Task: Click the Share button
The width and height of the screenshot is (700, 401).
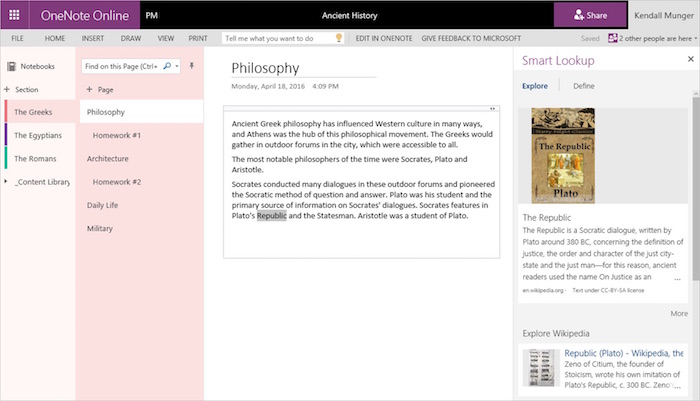Action: (591, 15)
